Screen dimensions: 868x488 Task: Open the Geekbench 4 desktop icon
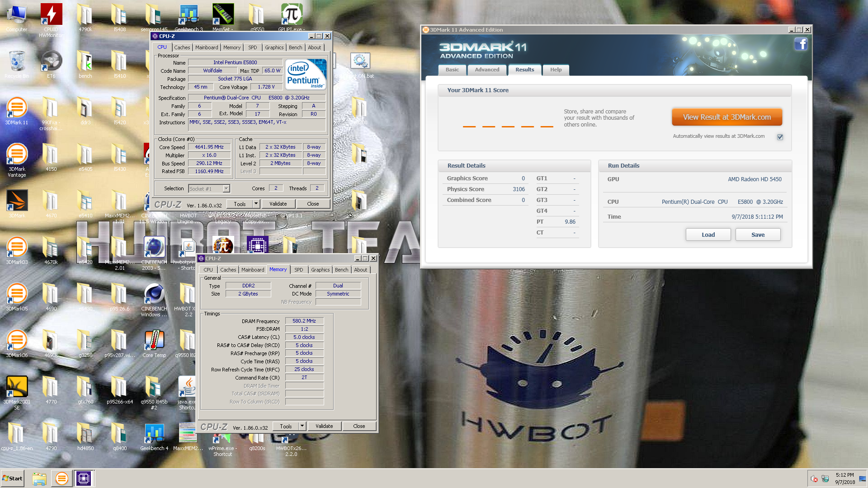tap(154, 437)
